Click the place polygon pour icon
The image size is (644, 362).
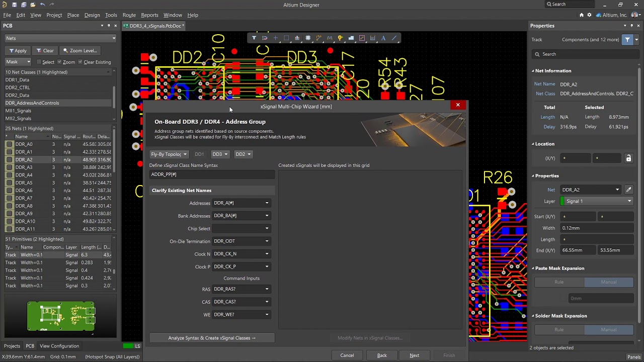point(351,38)
